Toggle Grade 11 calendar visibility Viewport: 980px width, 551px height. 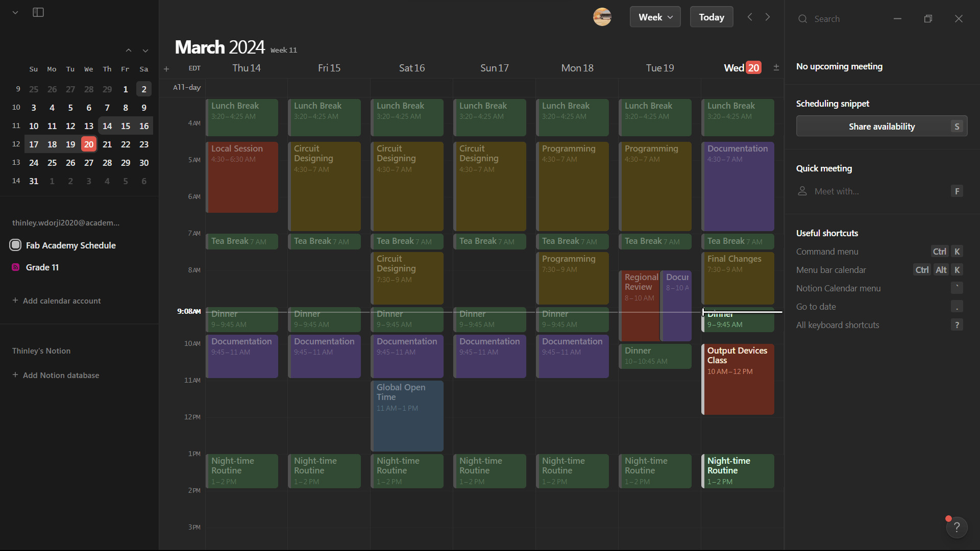(x=15, y=267)
